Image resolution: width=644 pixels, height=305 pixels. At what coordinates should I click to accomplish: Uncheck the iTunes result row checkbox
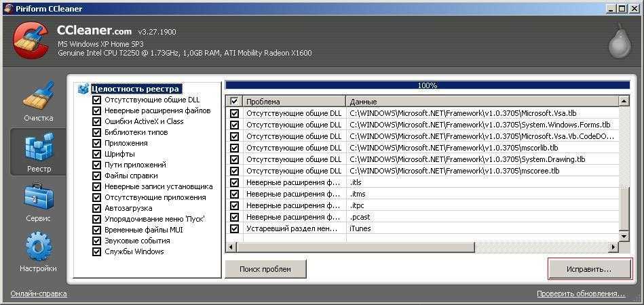234,229
